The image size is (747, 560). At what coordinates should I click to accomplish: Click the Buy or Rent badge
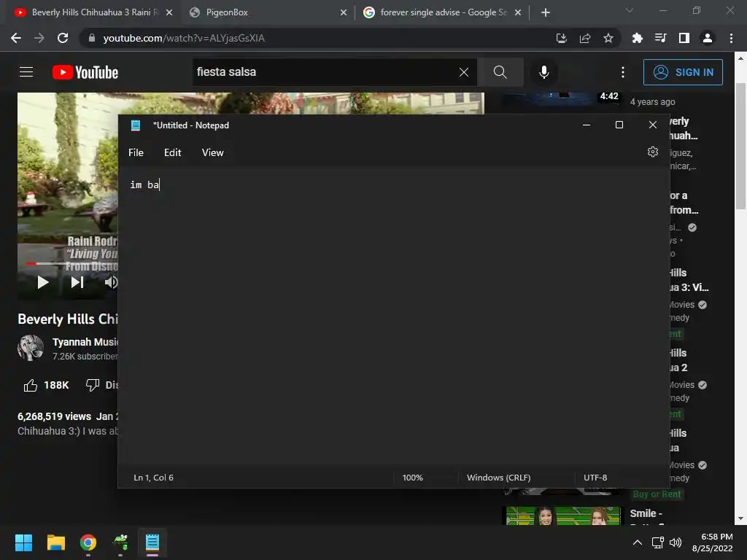[657, 494]
